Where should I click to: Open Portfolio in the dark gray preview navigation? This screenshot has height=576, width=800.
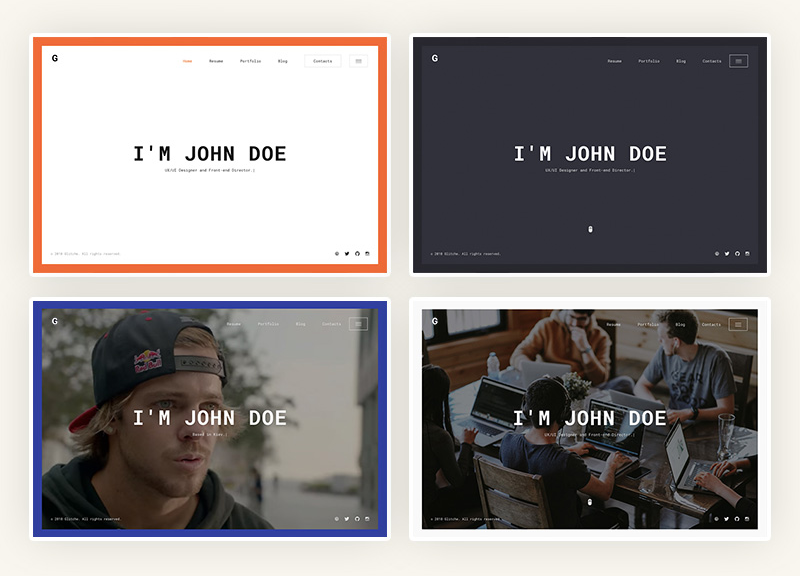(x=648, y=61)
